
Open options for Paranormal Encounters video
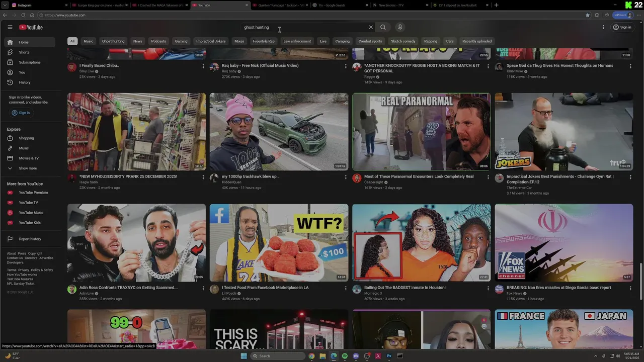pos(488,177)
